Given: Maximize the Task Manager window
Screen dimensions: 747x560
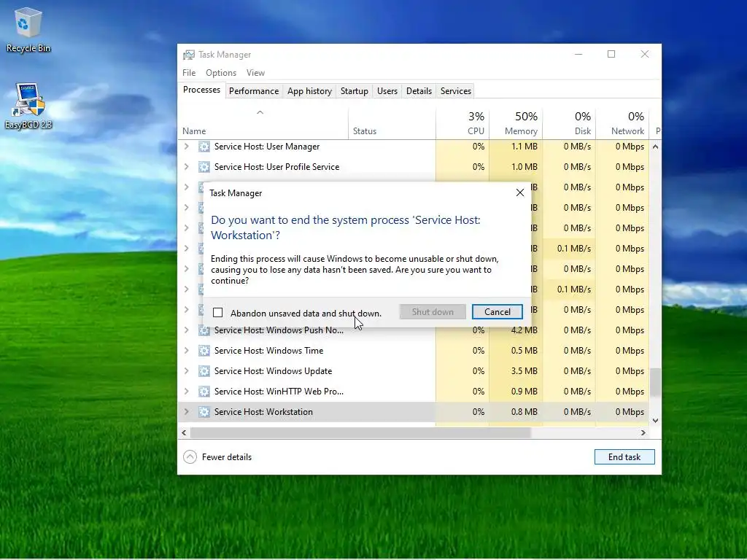Looking at the screenshot, I should [x=611, y=54].
